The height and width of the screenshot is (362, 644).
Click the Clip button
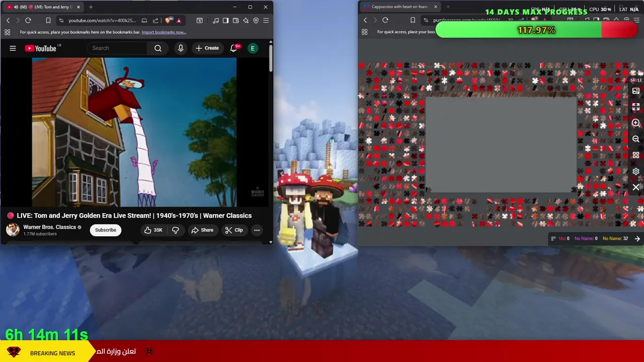(x=234, y=230)
